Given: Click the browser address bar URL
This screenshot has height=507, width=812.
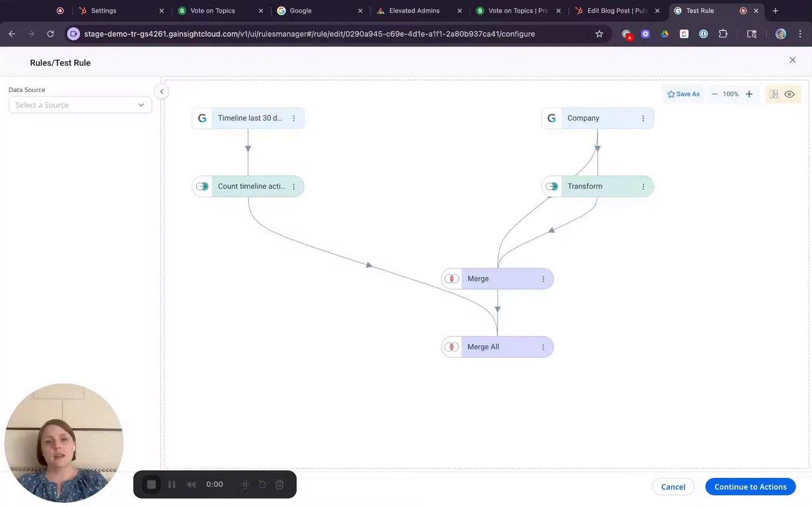Looking at the screenshot, I should [310, 34].
